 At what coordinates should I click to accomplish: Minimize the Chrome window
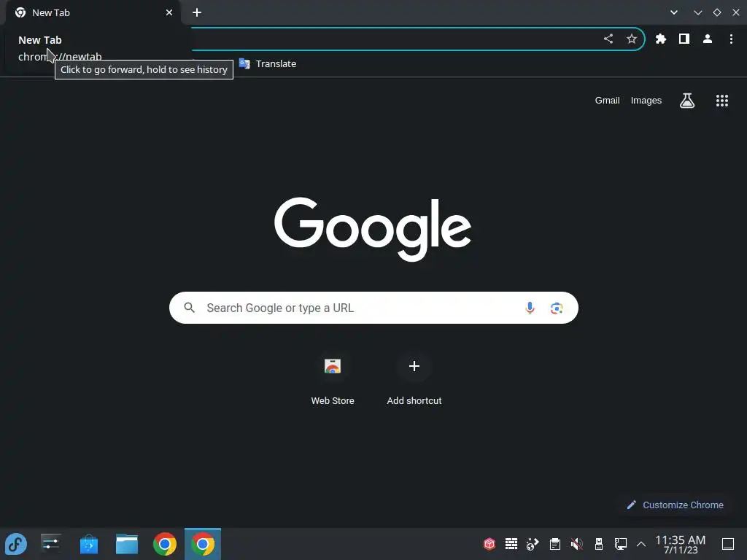[698, 12]
